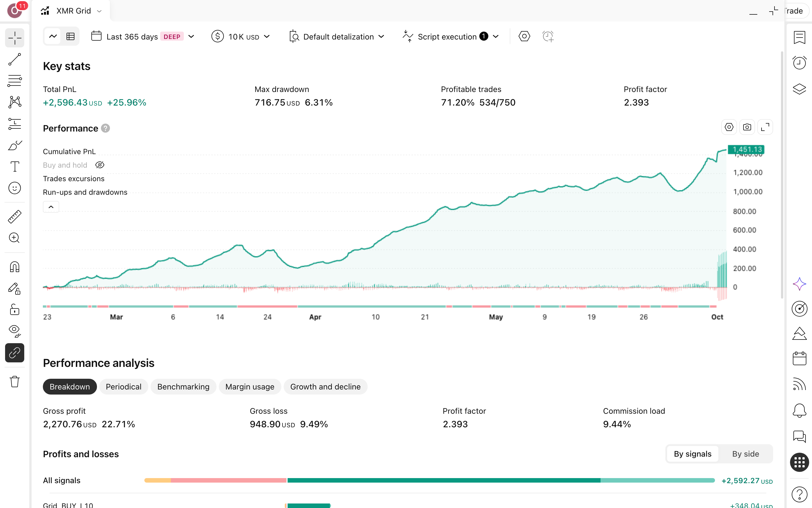812x508 pixels.
Task: Select the brush drawing tool
Action: [14, 145]
